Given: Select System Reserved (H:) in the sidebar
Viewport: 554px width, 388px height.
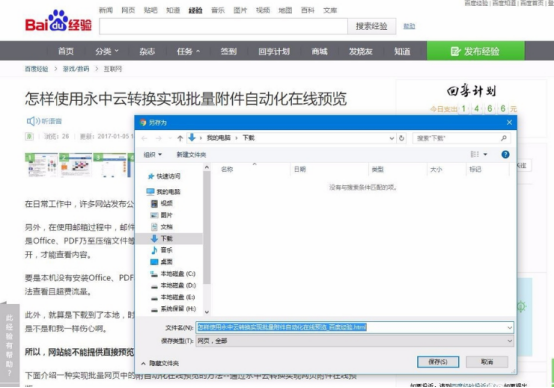Looking at the screenshot, I should click(173, 309).
